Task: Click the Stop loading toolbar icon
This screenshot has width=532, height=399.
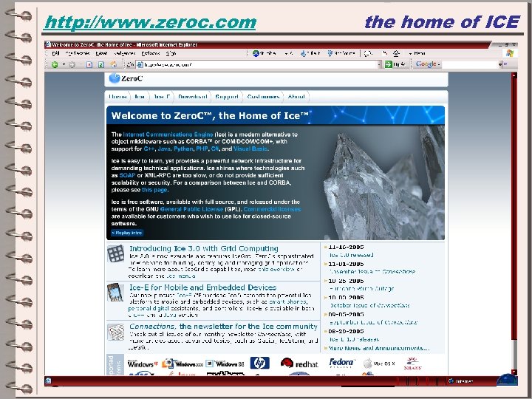Action: coord(89,64)
